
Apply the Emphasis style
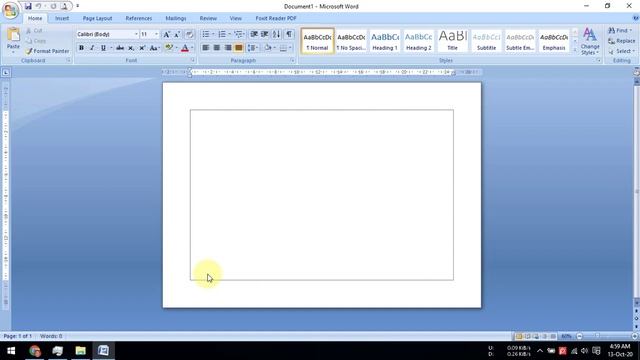pos(554,41)
